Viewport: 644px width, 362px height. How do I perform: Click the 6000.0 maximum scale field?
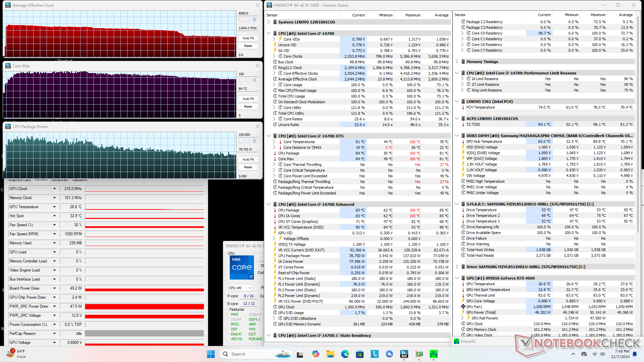(248, 13)
